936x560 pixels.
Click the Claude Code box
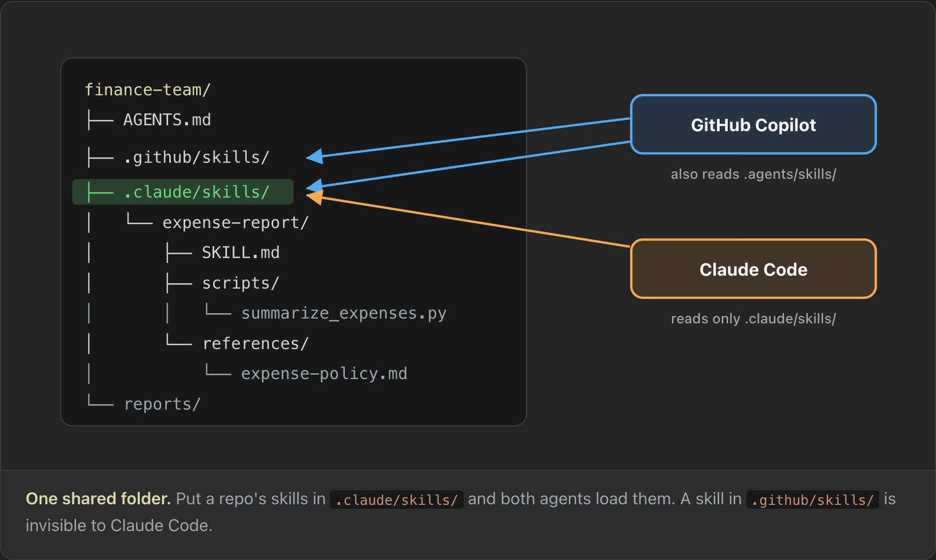click(x=753, y=269)
